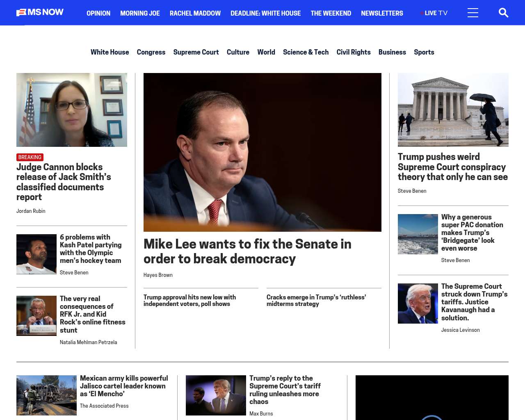Open Trump tariffs story thumbnail

pyautogui.click(x=418, y=304)
